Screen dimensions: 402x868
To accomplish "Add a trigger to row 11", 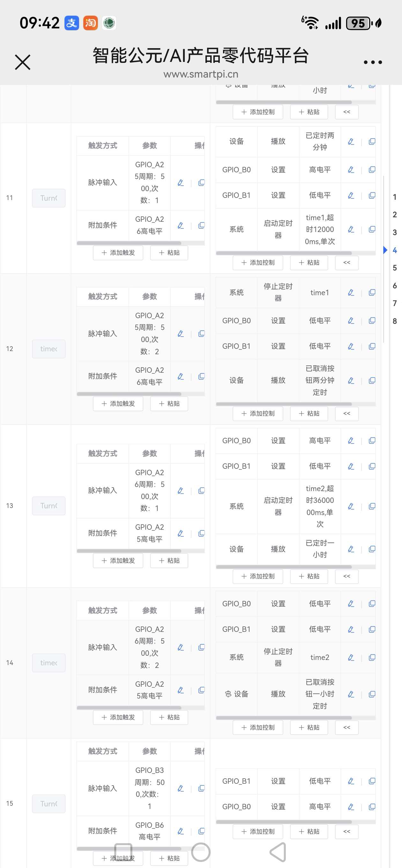I will coord(118,253).
